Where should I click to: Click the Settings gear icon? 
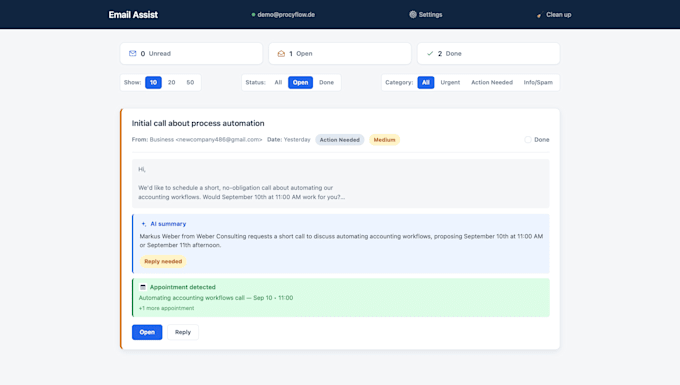[x=413, y=14]
